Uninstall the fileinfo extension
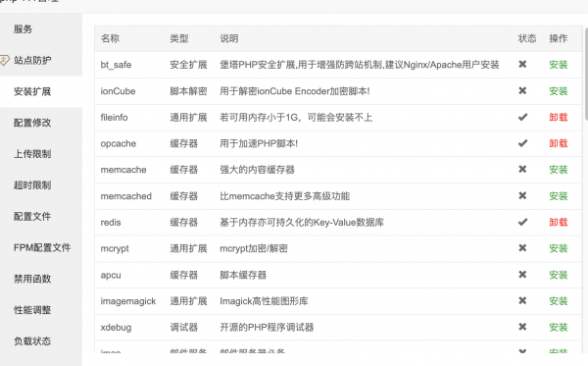The height and width of the screenshot is (366, 588). pos(559,118)
